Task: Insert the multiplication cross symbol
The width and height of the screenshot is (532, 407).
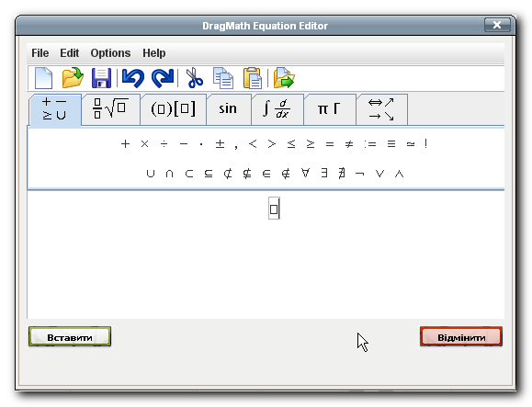Action: [x=144, y=144]
